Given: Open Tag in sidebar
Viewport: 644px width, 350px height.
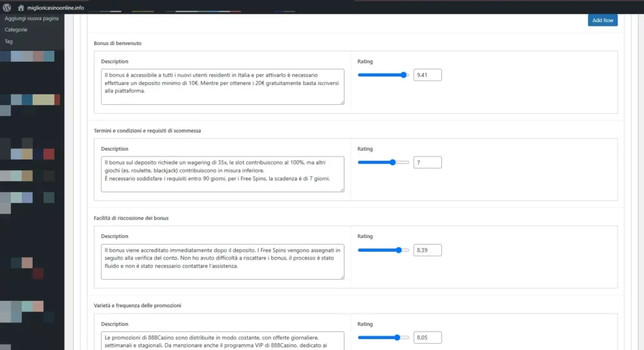Looking at the screenshot, I should [x=9, y=41].
